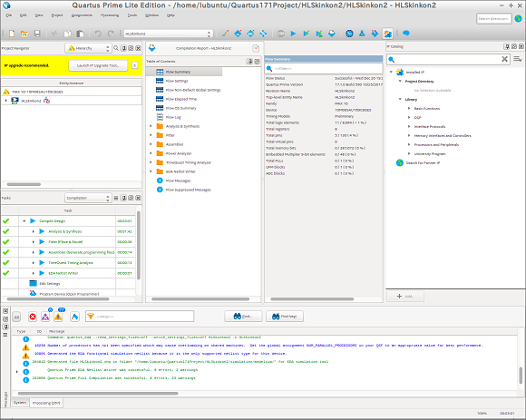Screen dimensions: 526x420
Task: Open a project with the folder icon
Action: click(x=24, y=34)
